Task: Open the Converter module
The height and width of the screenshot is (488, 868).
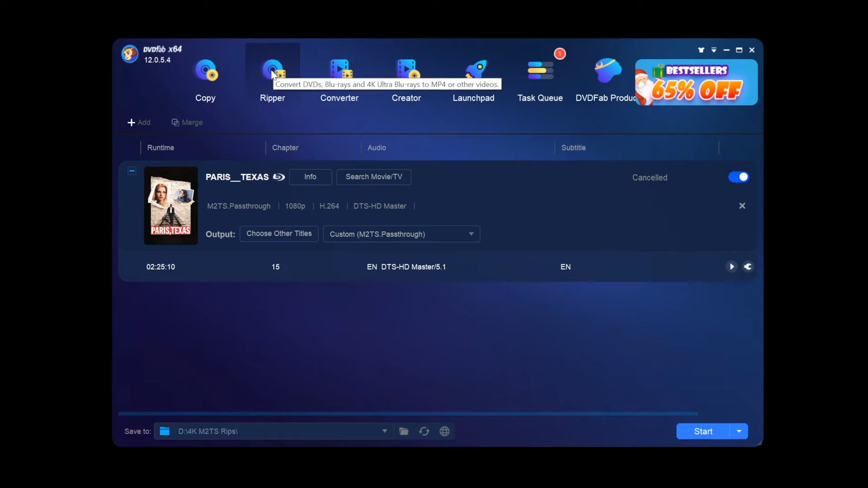Action: [x=340, y=80]
